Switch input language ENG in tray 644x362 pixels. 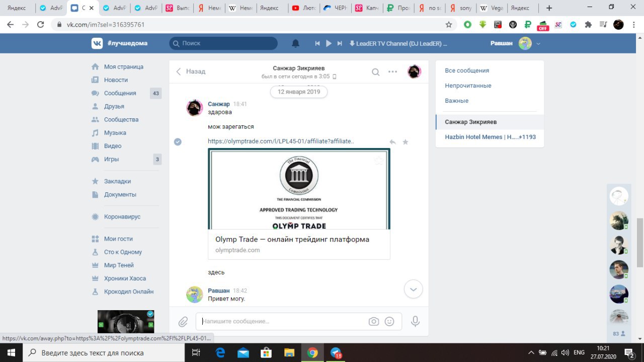pyautogui.click(x=579, y=352)
